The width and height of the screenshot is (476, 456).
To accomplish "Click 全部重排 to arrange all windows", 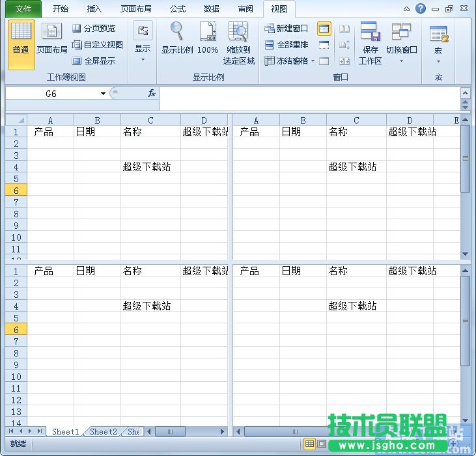I will pos(286,45).
